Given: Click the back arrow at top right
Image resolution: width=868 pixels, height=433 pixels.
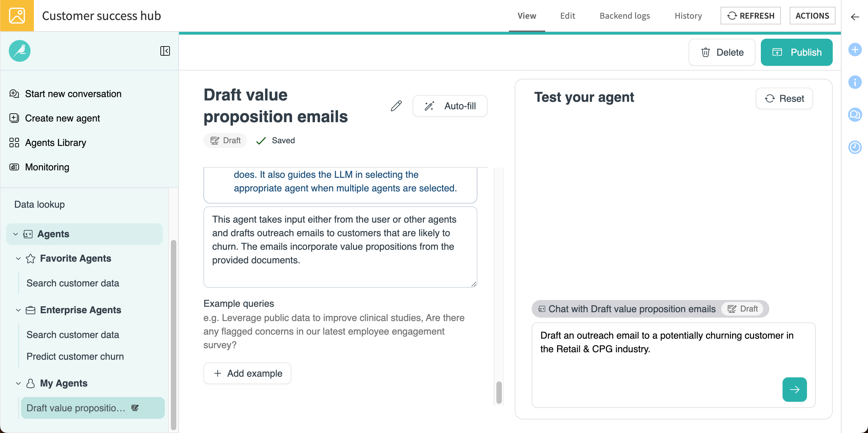Looking at the screenshot, I should (x=855, y=17).
